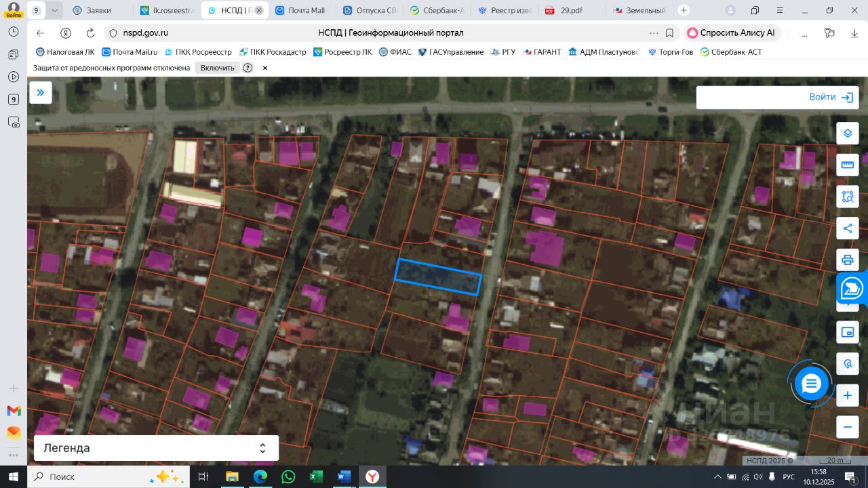The height and width of the screenshot is (488, 868).
Task: Click the taskbar Поиск search box
Action: pos(108,476)
